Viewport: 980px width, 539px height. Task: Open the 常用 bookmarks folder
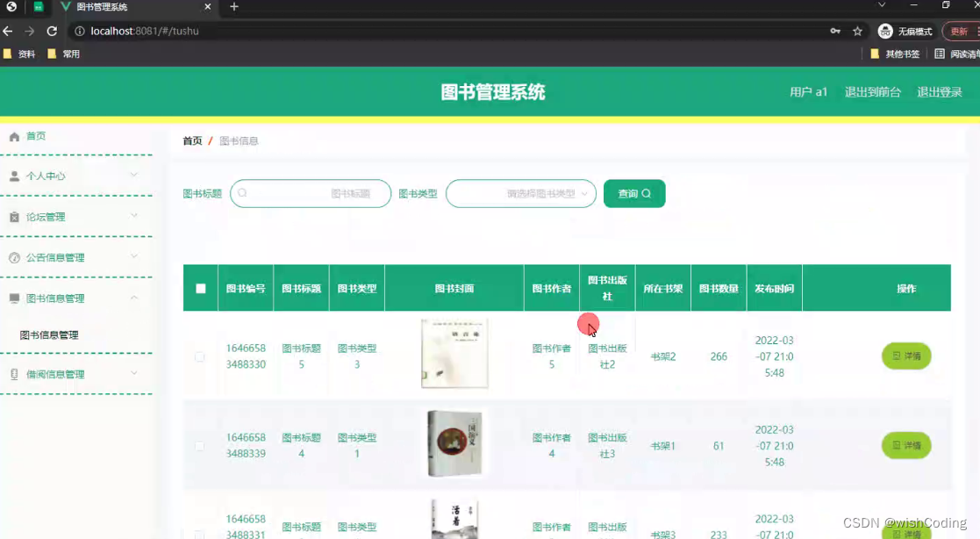click(68, 53)
